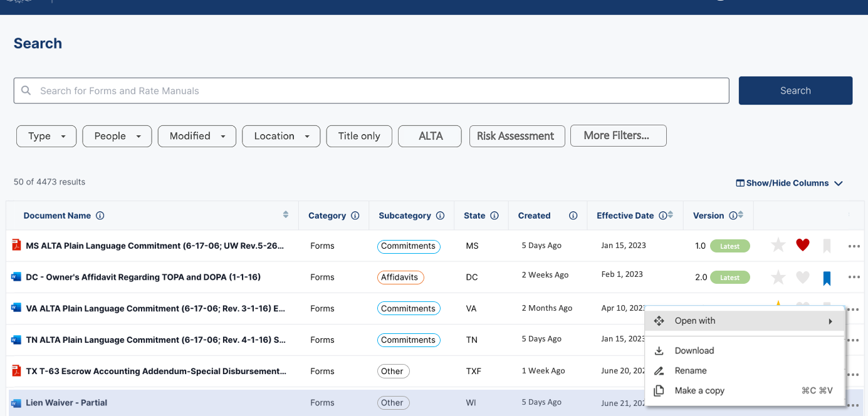Click the Download icon in the context menu
Screen dimensions: 868x416
coord(659,350)
